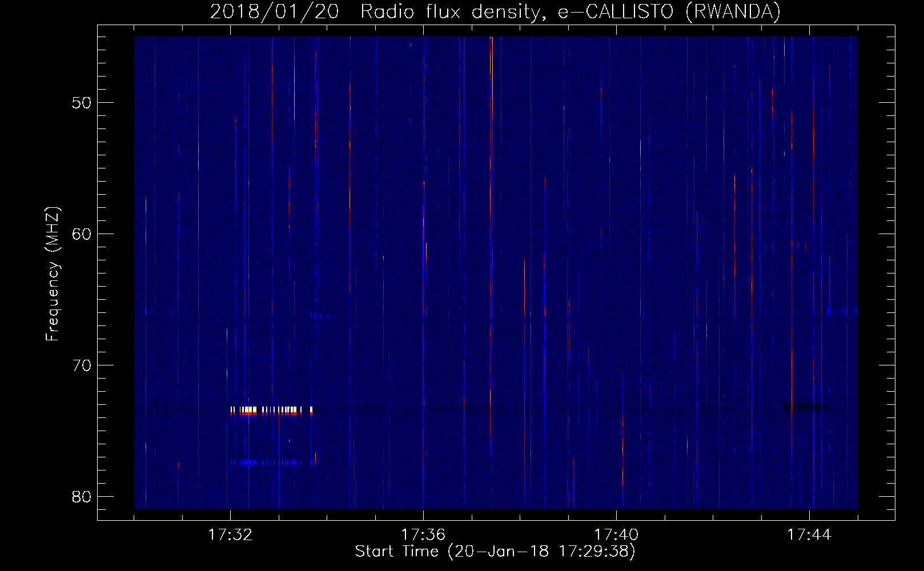Click the 17:40 time tick label
Image resolution: width=924 pixels, height=571 pixels.
(616, 535)
